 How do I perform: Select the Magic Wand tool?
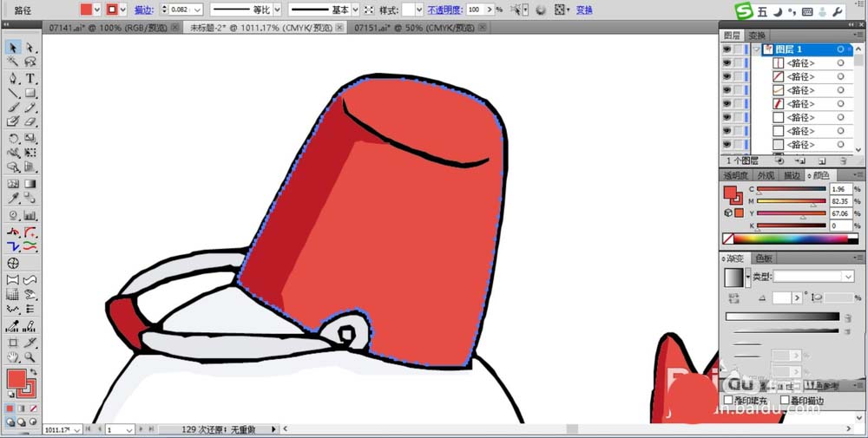tap(13, 62)
